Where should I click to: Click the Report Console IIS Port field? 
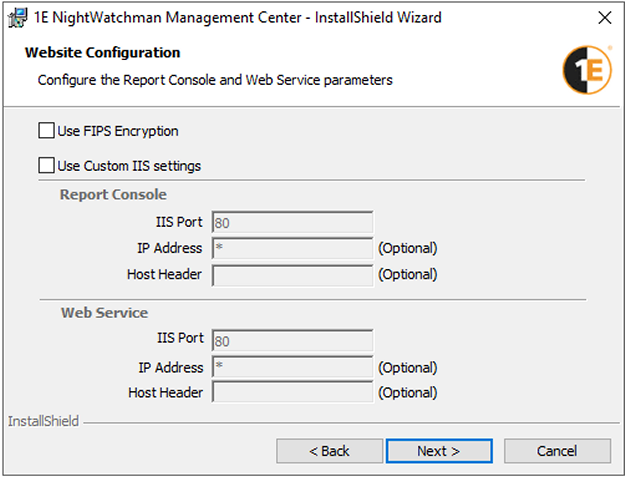pos(292,223)
